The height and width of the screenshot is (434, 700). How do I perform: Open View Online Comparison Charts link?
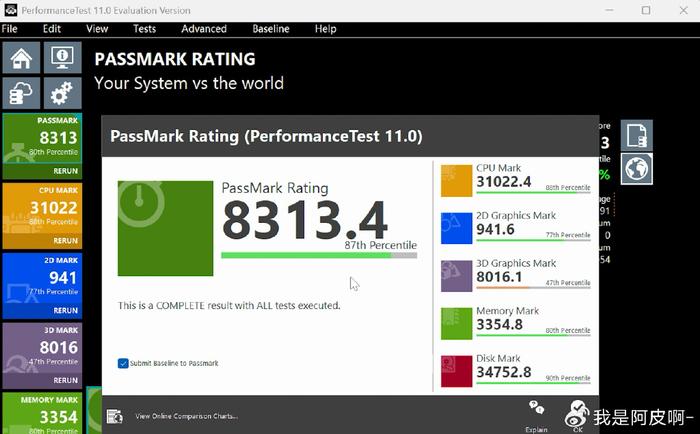click(186, 416)
